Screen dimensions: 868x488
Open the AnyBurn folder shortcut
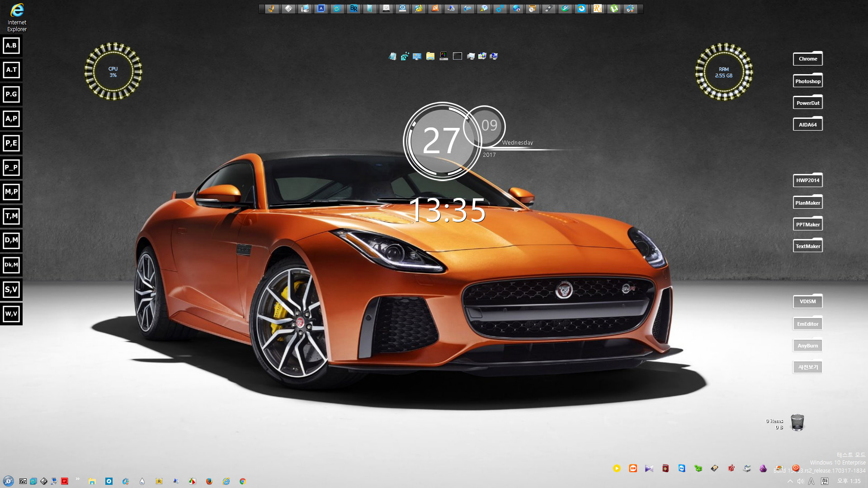pyautogui.click(x=808, y=345)
